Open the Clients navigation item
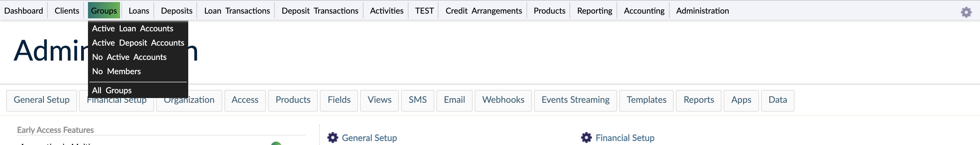 66,11
